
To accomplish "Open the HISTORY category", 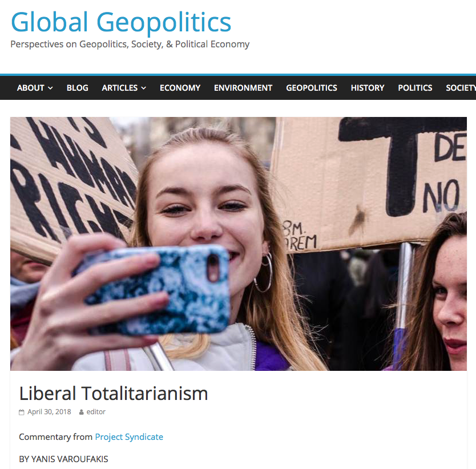I will (x=368, y=88).
